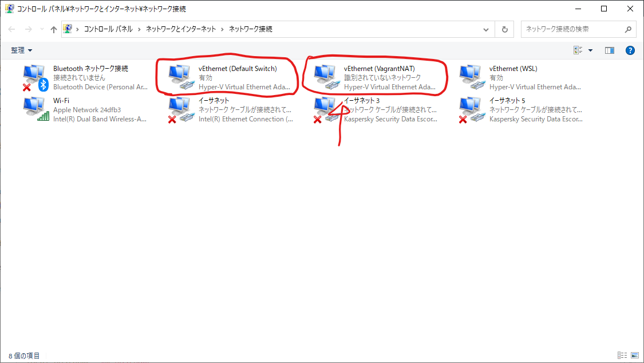Select the イーサネット Intel adapter icon
The image size is (644, 363).
coord(181,109)
